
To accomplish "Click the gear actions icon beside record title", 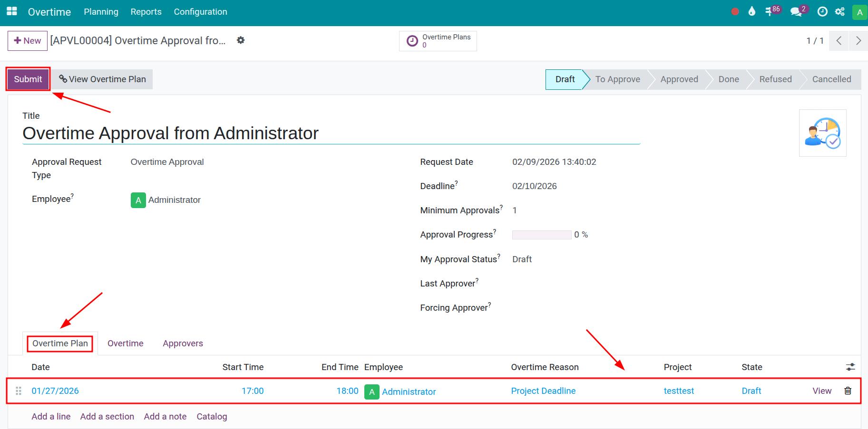I will [241, 40].
